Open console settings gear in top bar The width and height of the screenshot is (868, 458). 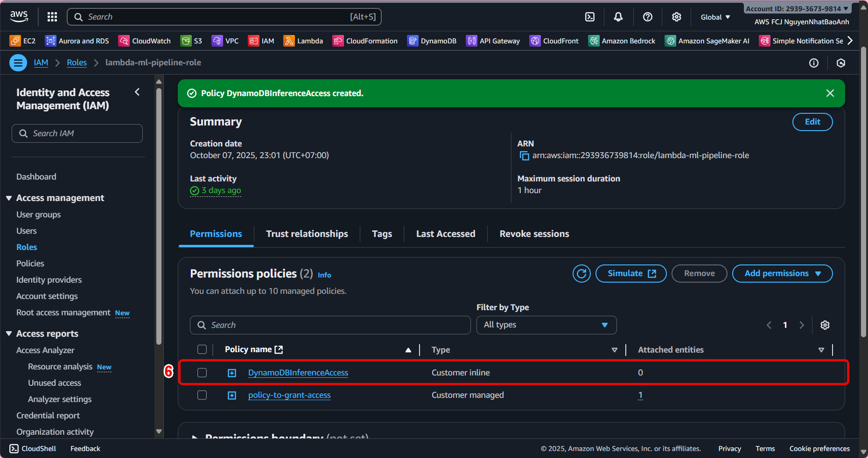coord(677,17)
